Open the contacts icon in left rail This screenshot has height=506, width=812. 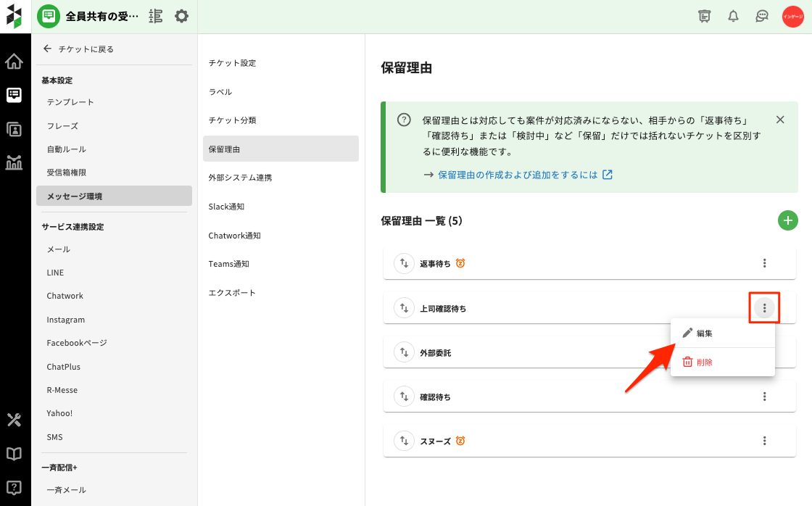coord(14,129)
